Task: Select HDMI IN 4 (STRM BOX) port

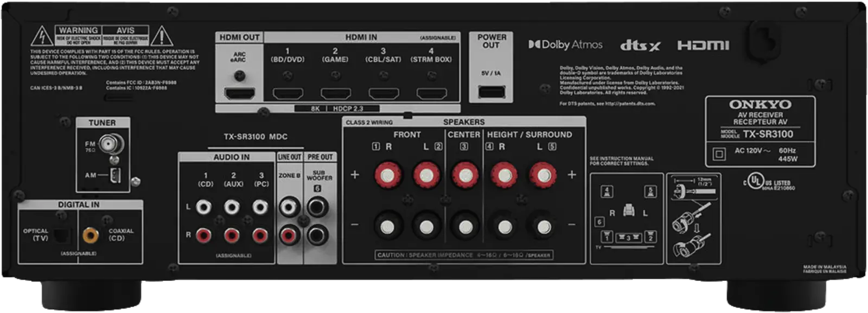Action: coord(432,93)
